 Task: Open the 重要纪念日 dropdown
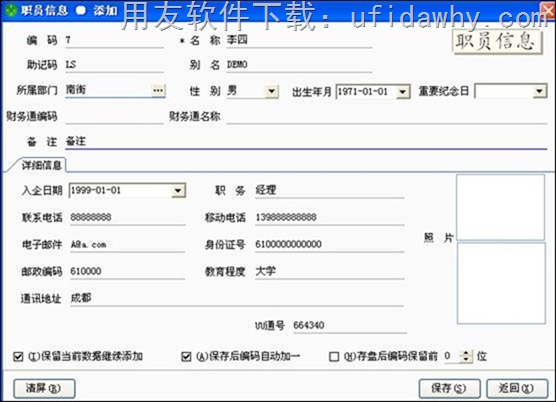539,91
